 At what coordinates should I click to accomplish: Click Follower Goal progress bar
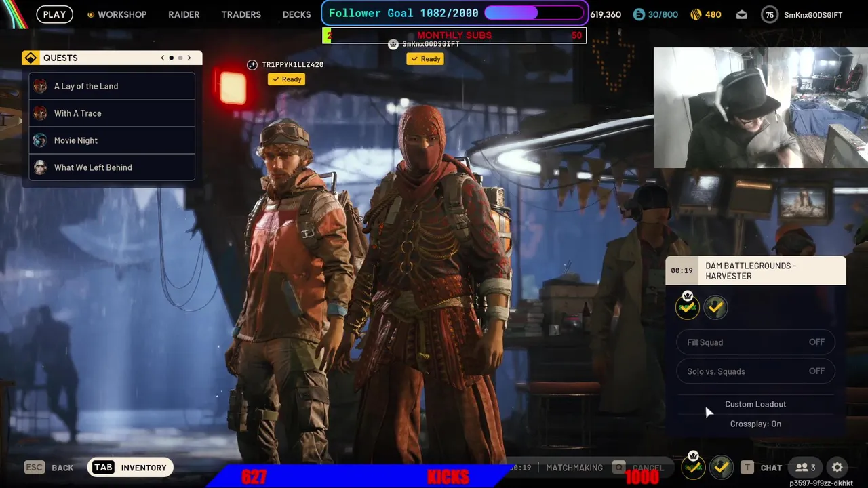[534, 13]
